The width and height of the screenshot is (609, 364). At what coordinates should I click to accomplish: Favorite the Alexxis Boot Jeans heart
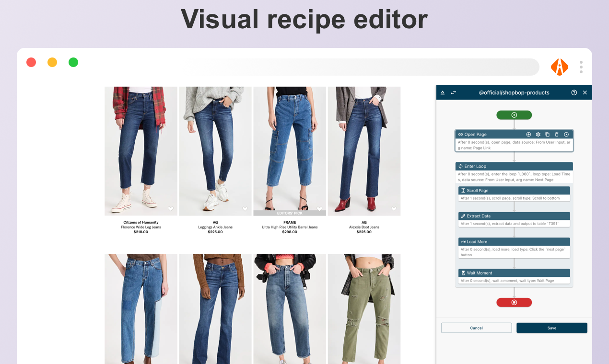(394, 209)
